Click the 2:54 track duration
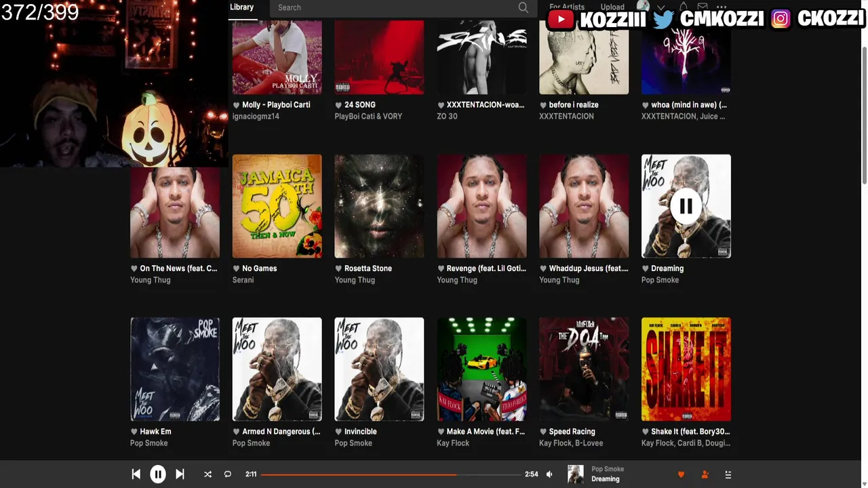Screen dimensions: 868x488 coord(532,474)
